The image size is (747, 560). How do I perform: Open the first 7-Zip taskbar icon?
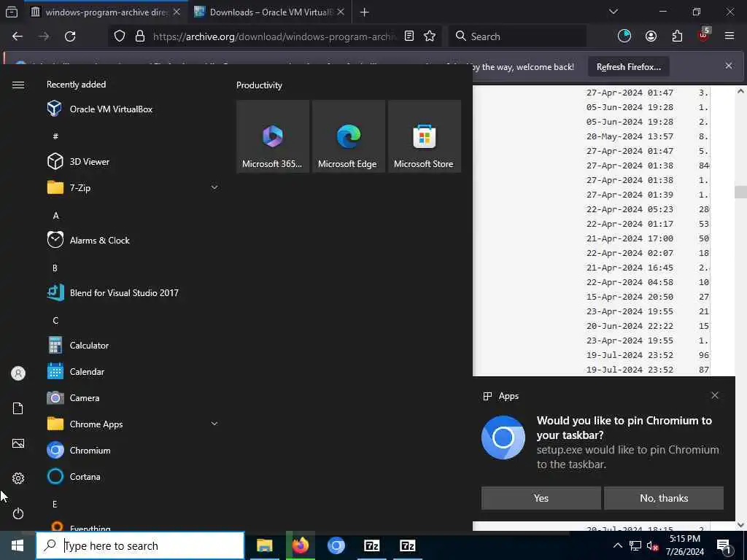click(371, 545)
